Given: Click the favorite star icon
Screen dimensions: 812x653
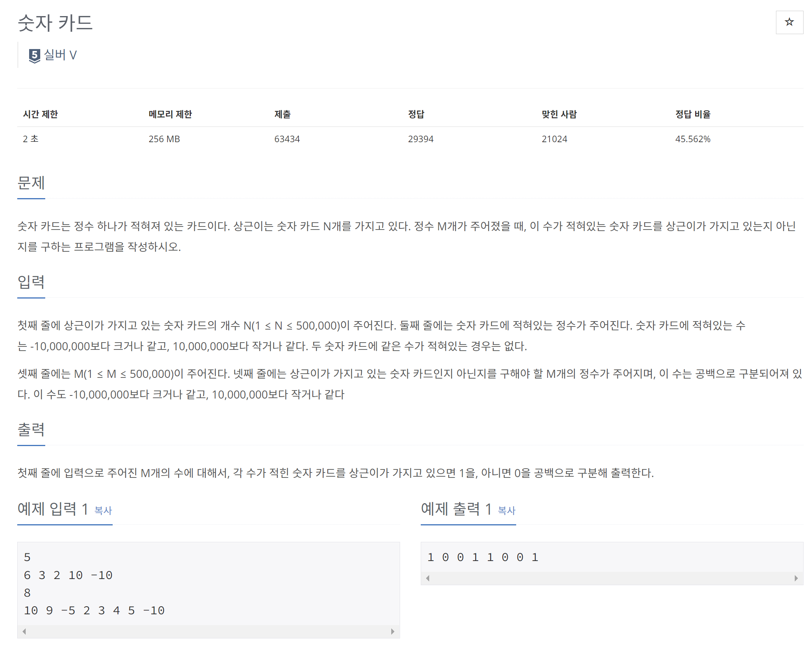Looking at the screenshot, I should pos(789,22).
